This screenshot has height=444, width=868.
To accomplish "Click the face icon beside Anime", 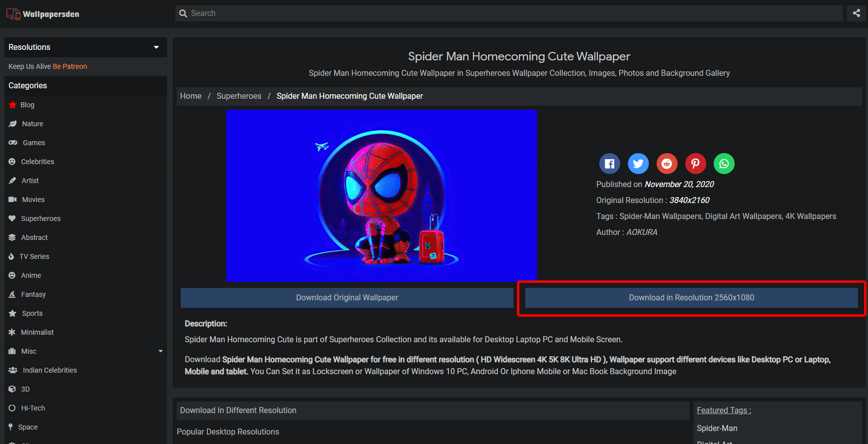I will pyautogui.click(x=12, y=275).
